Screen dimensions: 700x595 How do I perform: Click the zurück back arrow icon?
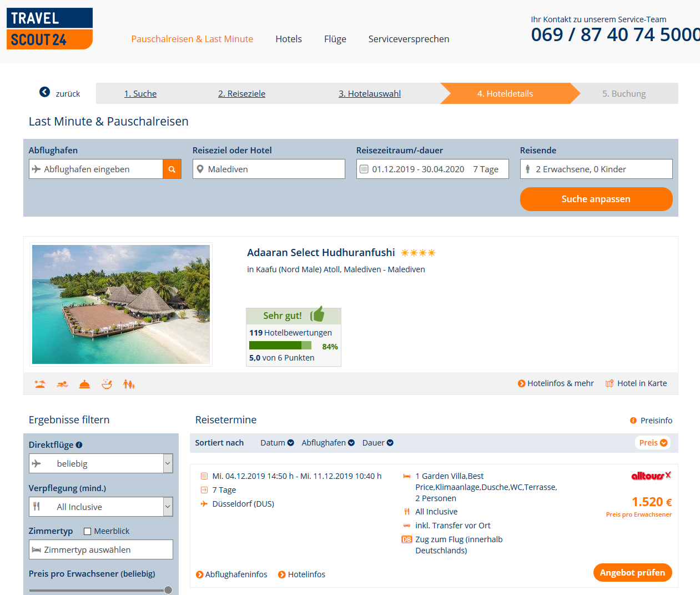point(44,92)
